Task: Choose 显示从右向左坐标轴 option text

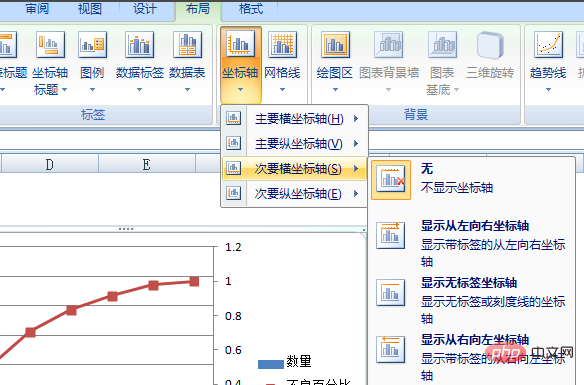Action: tap(475, 339)
